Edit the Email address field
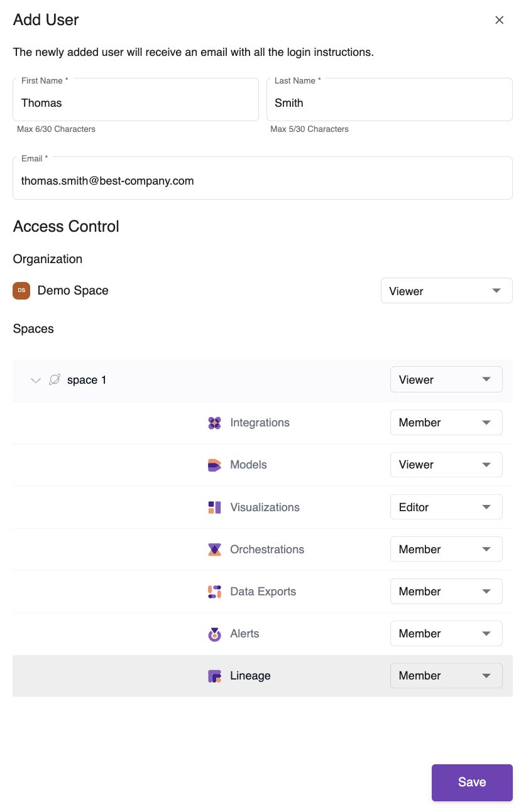Viewport: 521px width, 812px height. [x=262, y=181]
